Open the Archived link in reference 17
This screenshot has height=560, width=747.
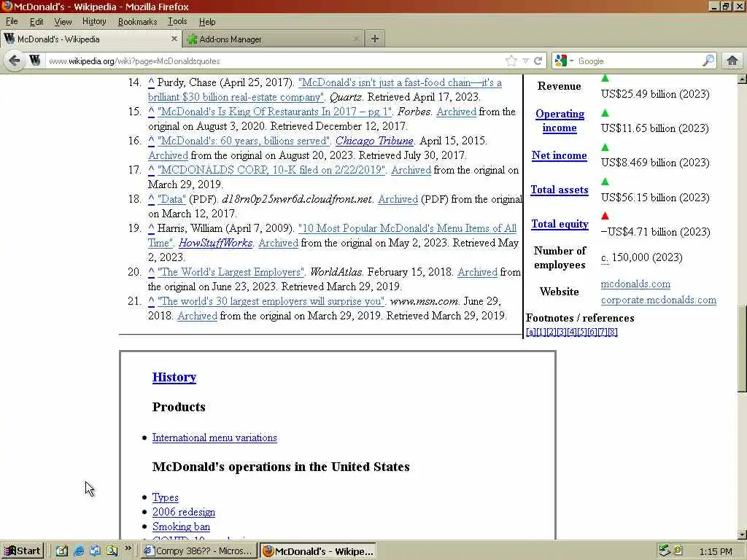pyautogui.click(x=411, y=169)
